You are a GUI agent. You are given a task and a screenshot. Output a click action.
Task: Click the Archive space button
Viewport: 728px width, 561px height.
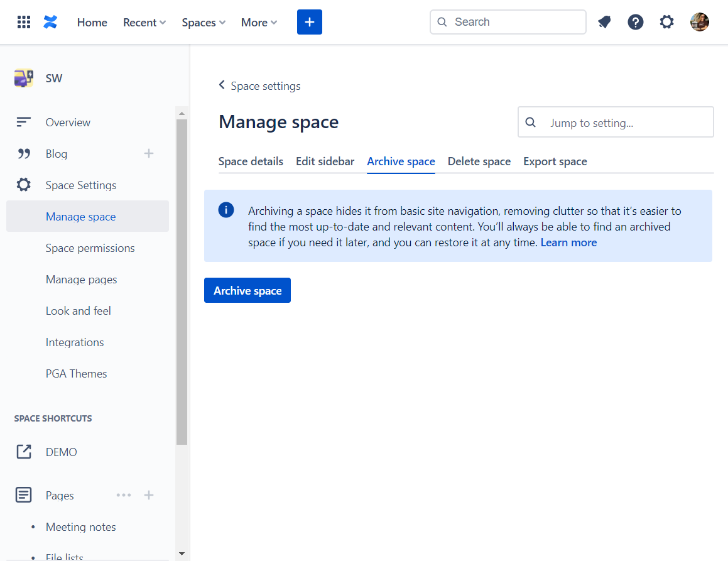[247, 290]
